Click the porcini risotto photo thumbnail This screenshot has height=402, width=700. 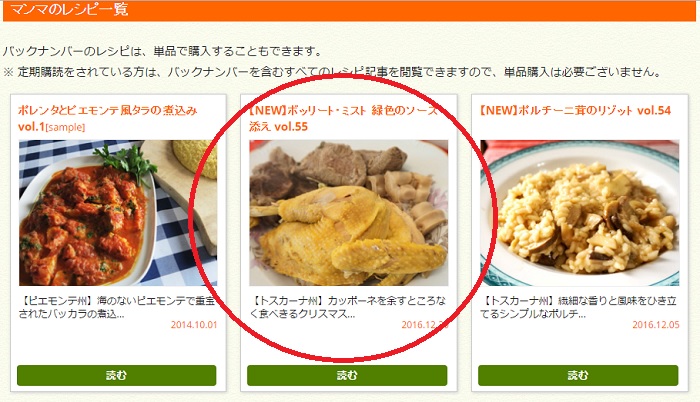(x=579, y=213)
